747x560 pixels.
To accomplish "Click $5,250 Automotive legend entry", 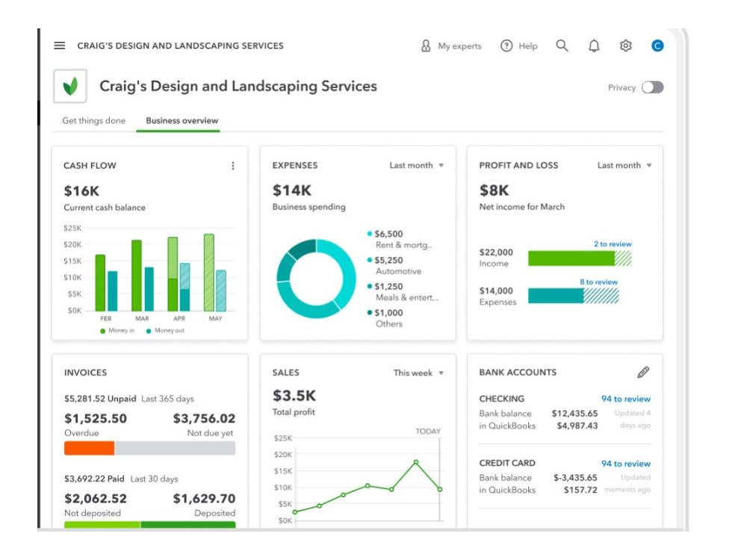I will [x=394, y=266].
